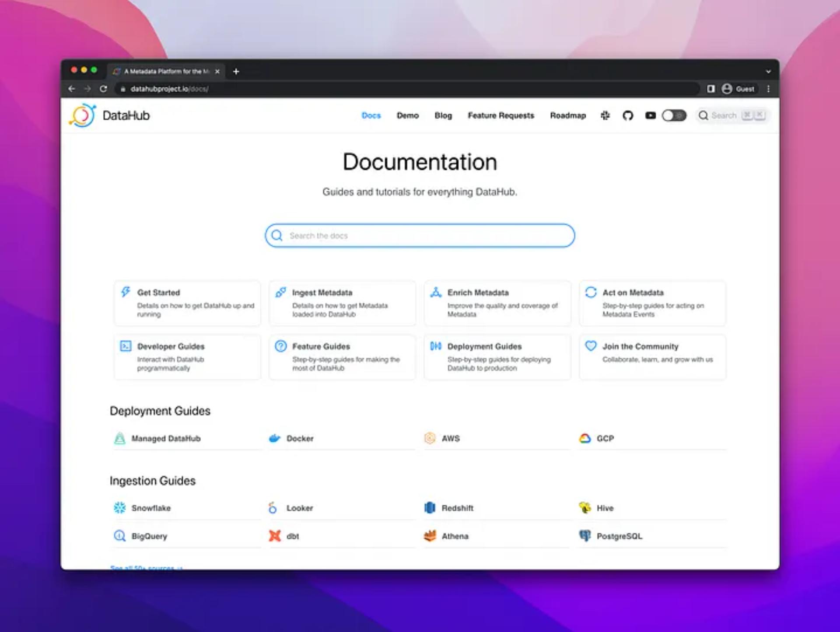
Task: Click the Search the docs field
Action: pyautogui.click(x=420, y=236)
